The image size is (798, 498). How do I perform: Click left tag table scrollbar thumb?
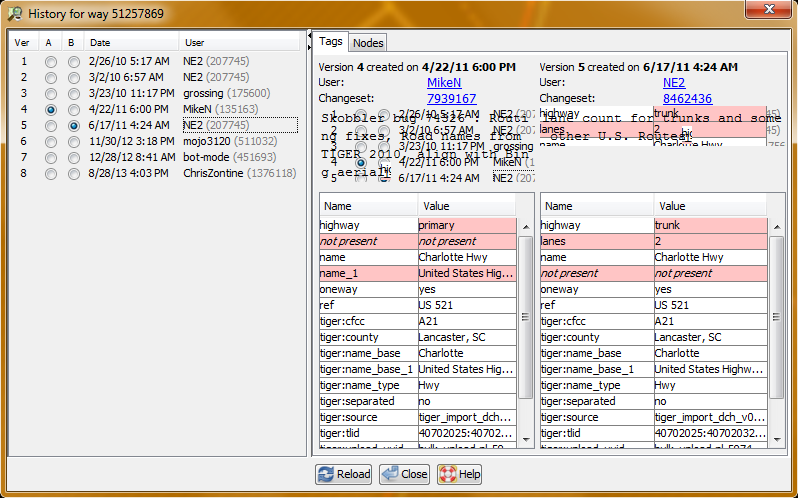(x=526, y=317)
